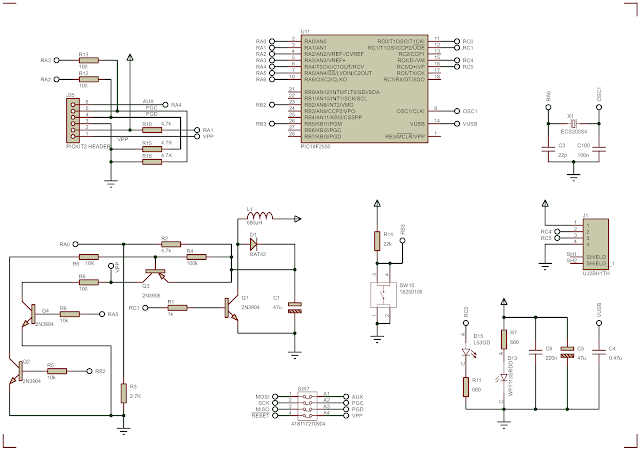The image size is (640, 450).
Task: Select the "PIC18F2550" part label under U11
Action: point(316,147)
